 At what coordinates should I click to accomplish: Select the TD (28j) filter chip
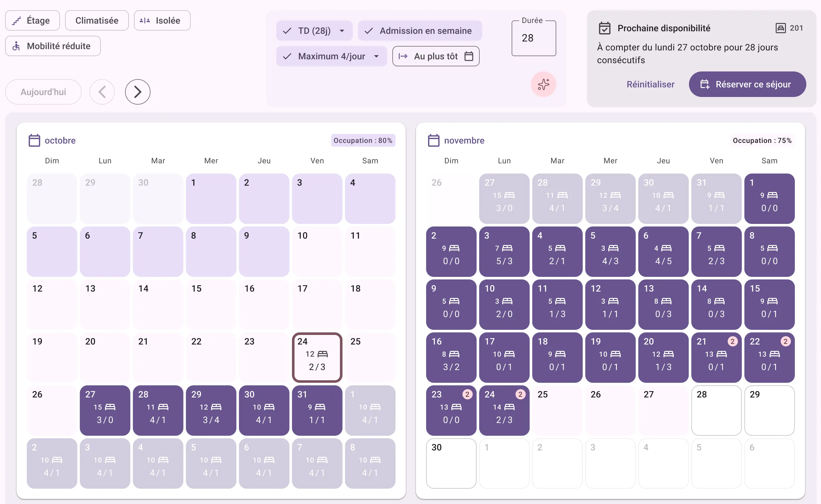[314, 31]
